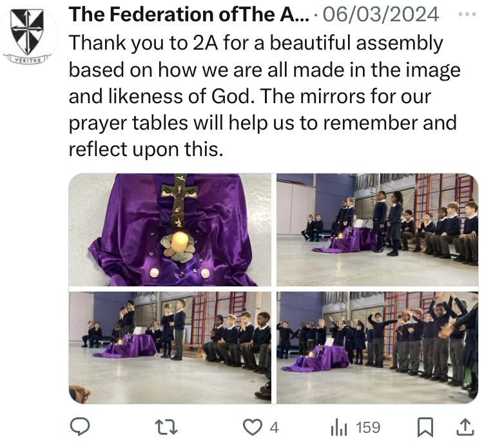Open the reply comment bubble icon
The image size is (504, 447).
[80, 426]
